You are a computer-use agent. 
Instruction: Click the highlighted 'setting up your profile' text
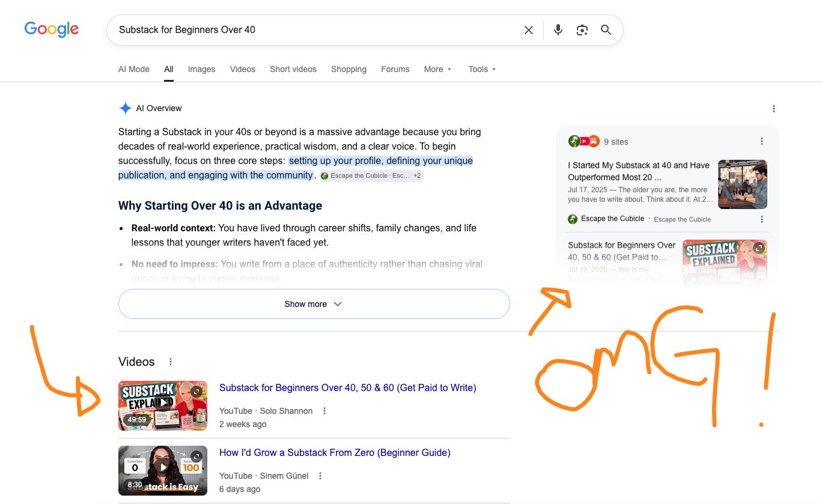296,168
